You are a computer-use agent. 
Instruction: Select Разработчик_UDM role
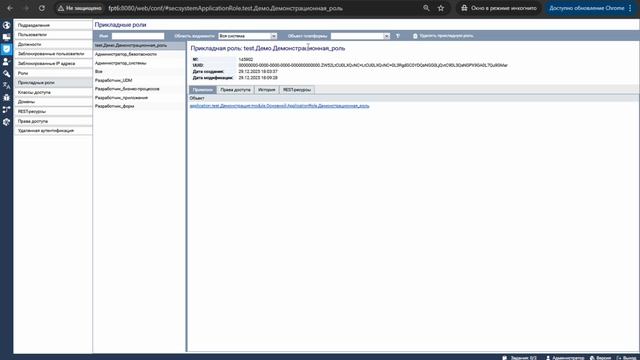[139, 80]
